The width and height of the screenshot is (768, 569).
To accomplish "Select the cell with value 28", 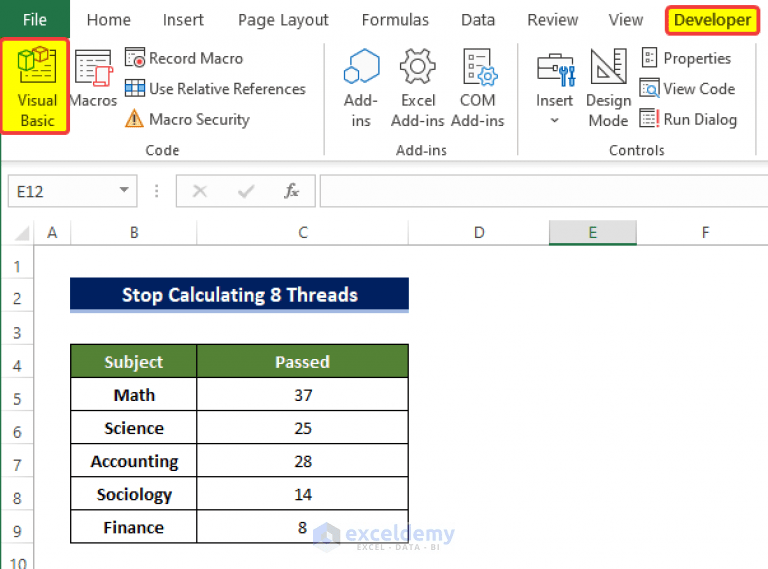I will (302, 461).
